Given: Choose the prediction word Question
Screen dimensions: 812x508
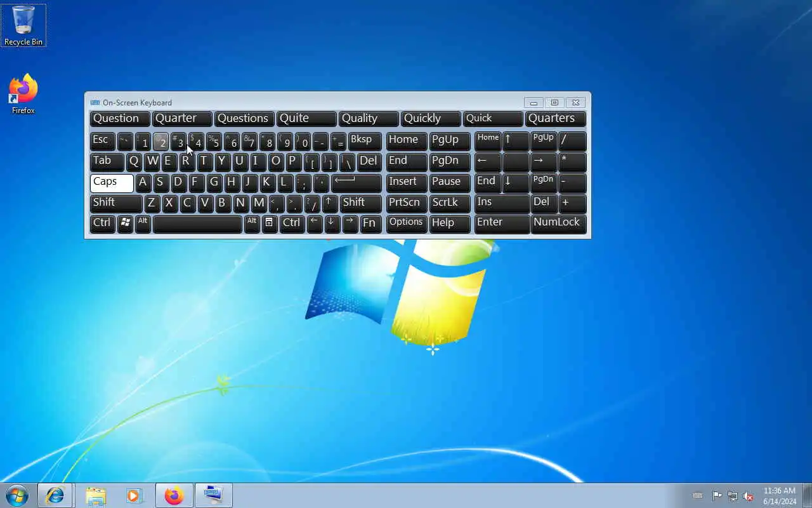Looking at the screenshot, I should [x=120, y=119].
